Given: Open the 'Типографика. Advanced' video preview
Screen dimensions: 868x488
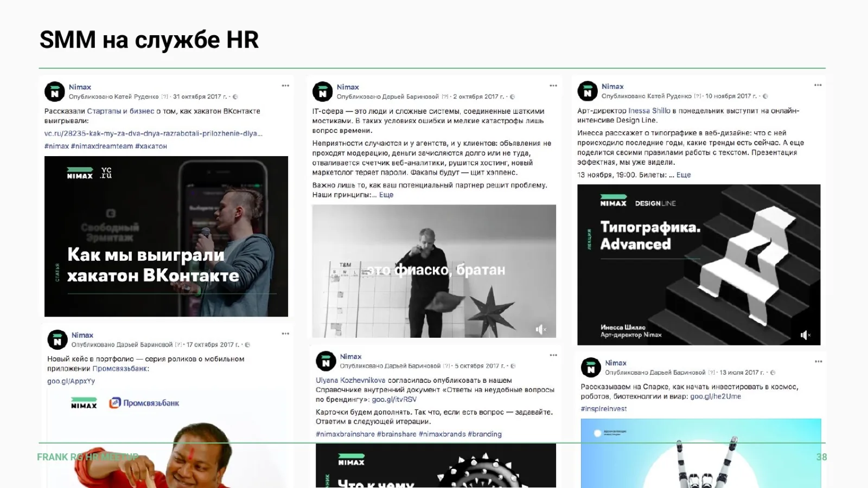Looking at the screenshot, I should point(699,265).
